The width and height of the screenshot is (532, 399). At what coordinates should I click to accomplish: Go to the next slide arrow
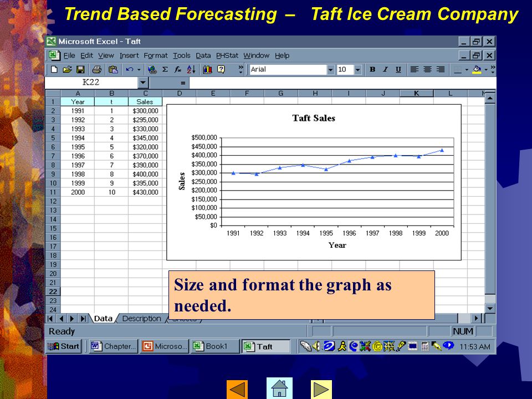[321, 389]
